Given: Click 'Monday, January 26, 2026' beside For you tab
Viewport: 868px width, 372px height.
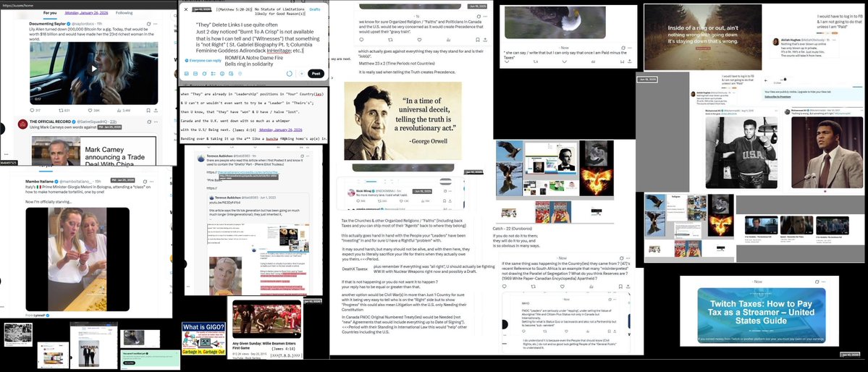Looking at the screenshot, I should pyautogui.click(x=88, y=12).
